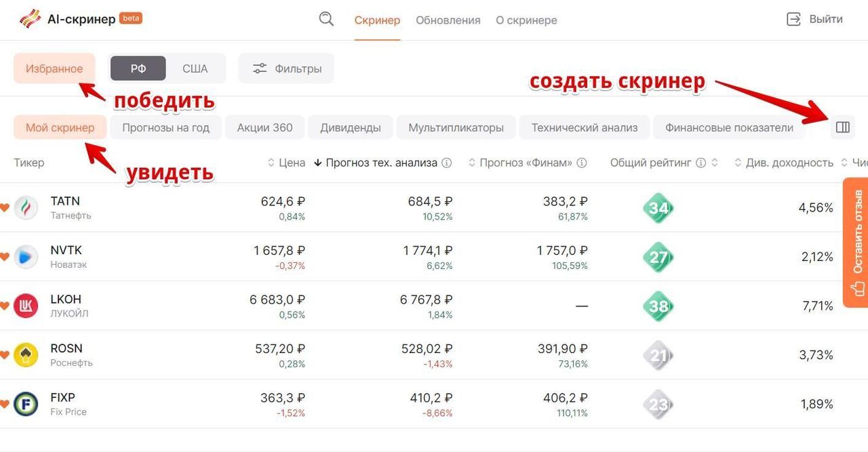Image resolution: width=868 pixels, height=452 pixels.
Task: Open the Фильтры button
Action: 286,68
